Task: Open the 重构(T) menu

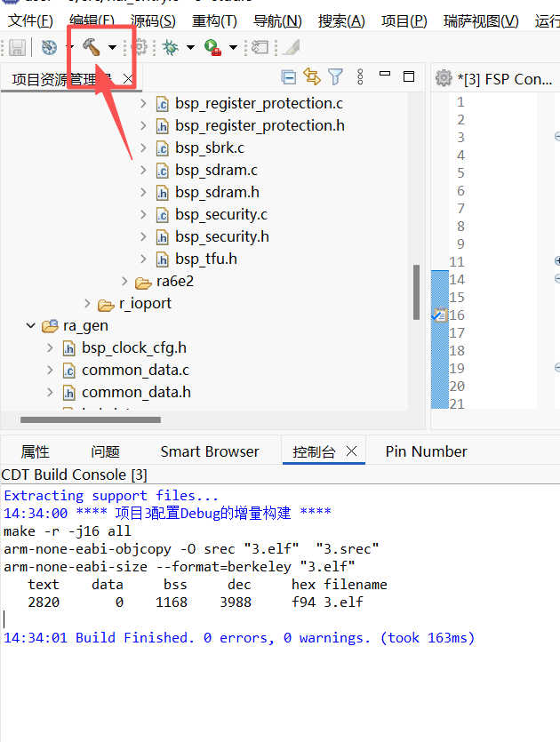Action: coord(214,20)
